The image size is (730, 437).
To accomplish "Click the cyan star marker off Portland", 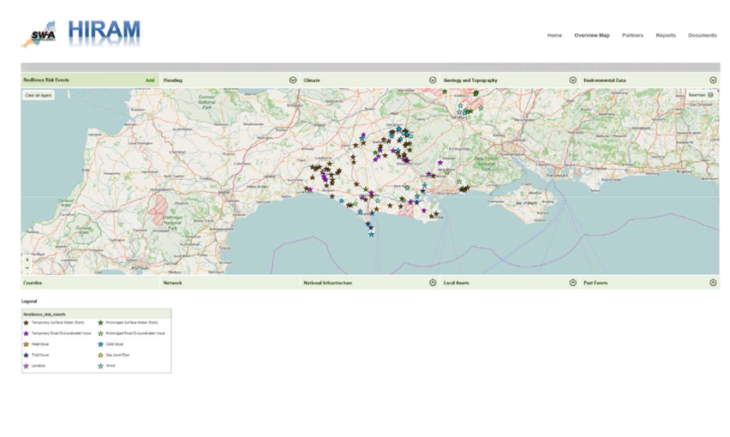I will pos(371,235).
